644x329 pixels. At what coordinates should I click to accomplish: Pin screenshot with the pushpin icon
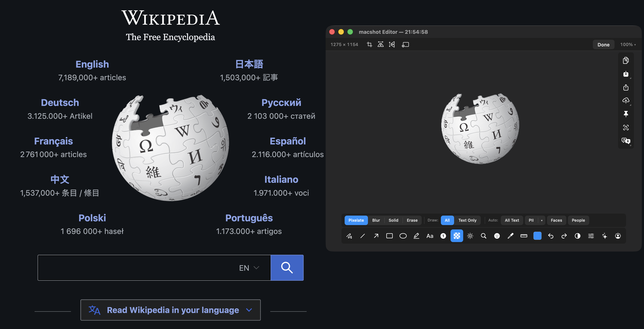pyautogui.click(x=626, y=114)
